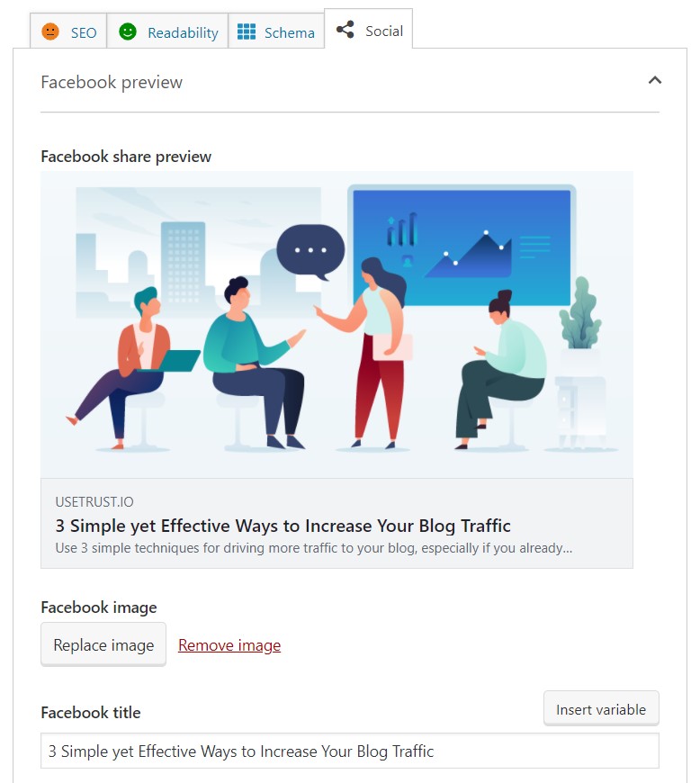
Task: Click the orange SEO score face icon
Action: [x=49, y=31]
